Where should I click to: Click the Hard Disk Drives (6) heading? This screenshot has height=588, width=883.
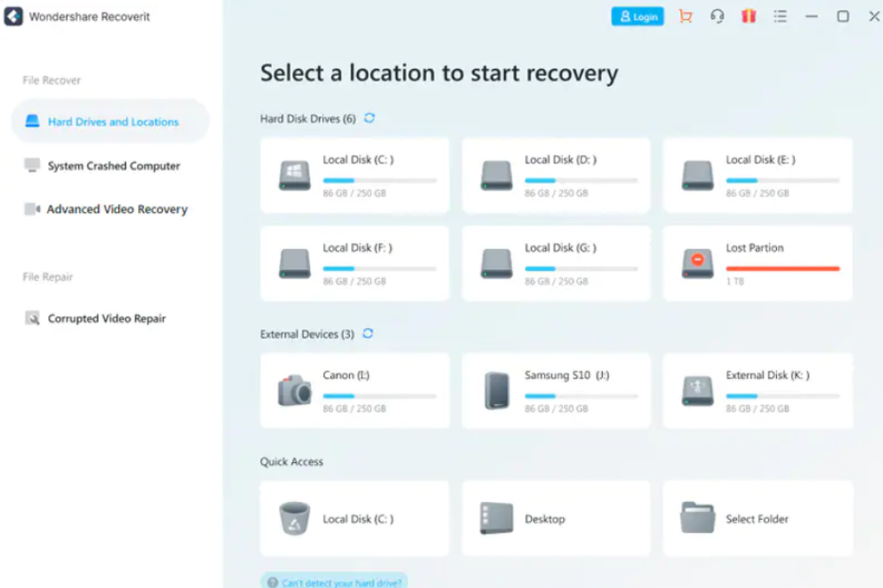point(308,119)
